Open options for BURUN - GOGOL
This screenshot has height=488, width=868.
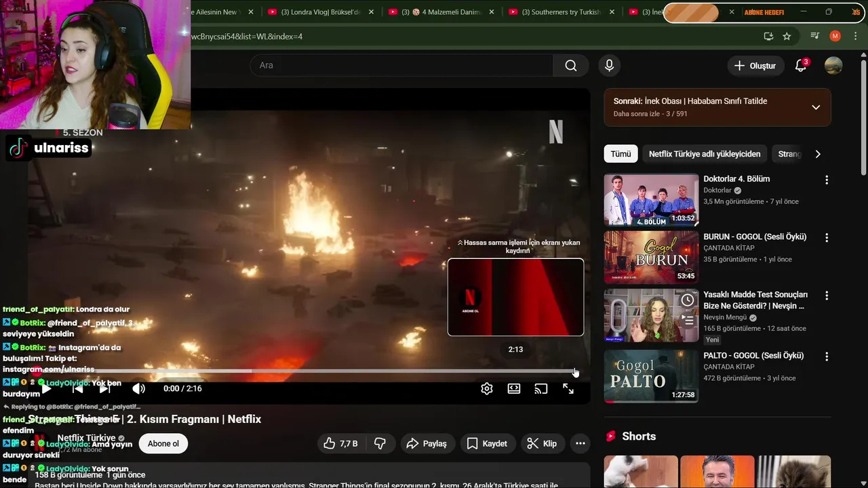point(826,238)
